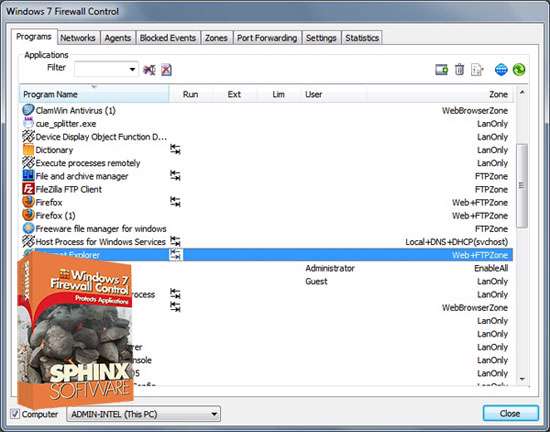550x432 pixels.
Task: Click the clear filter red X icon
Action: click(166, 70)
